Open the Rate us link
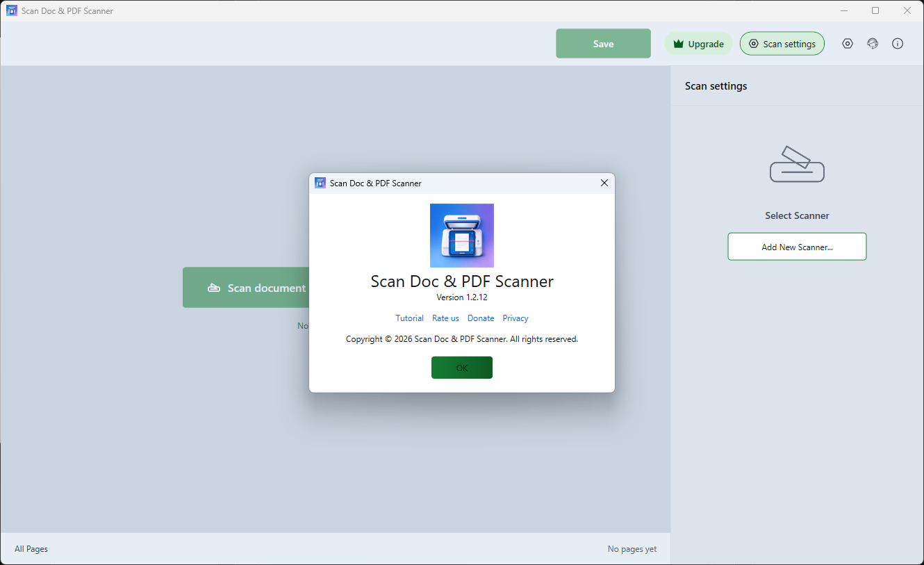924x565 pixels. pos(445,318)
